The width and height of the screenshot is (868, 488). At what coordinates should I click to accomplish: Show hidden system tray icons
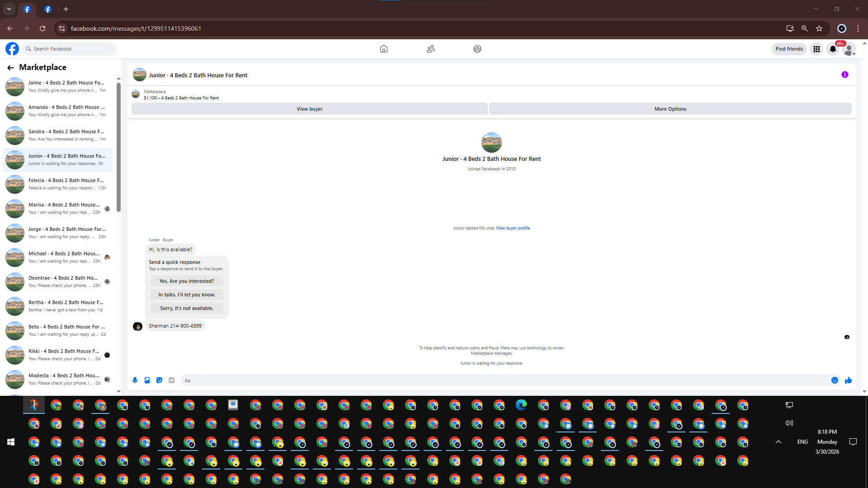tap(778, 442)
